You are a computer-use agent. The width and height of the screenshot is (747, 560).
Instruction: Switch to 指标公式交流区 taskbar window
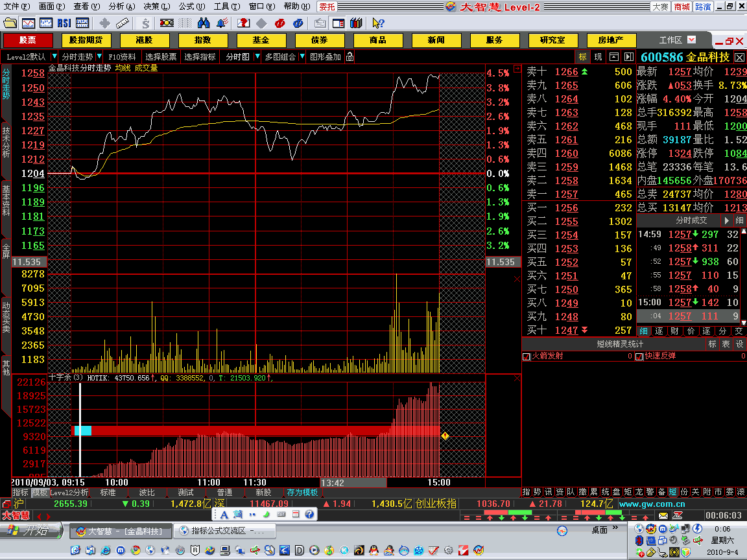pos(224,530)
